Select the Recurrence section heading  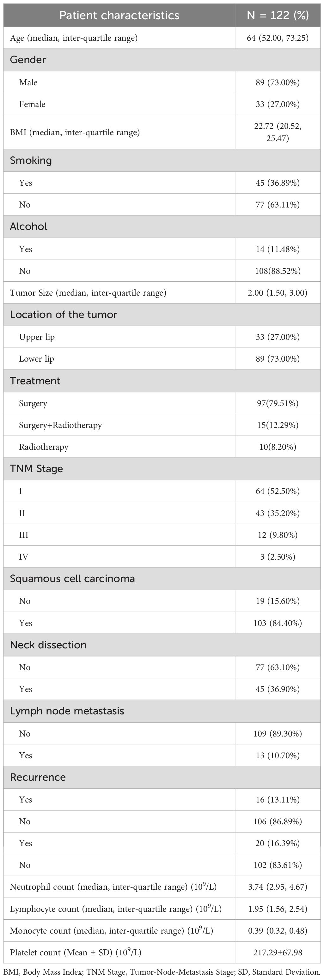point(38,777)
